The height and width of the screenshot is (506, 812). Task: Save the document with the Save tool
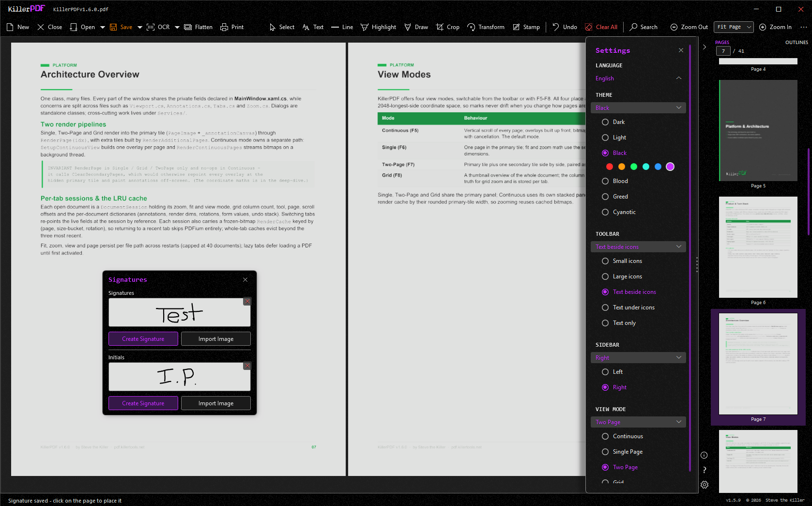coord(121,27)
